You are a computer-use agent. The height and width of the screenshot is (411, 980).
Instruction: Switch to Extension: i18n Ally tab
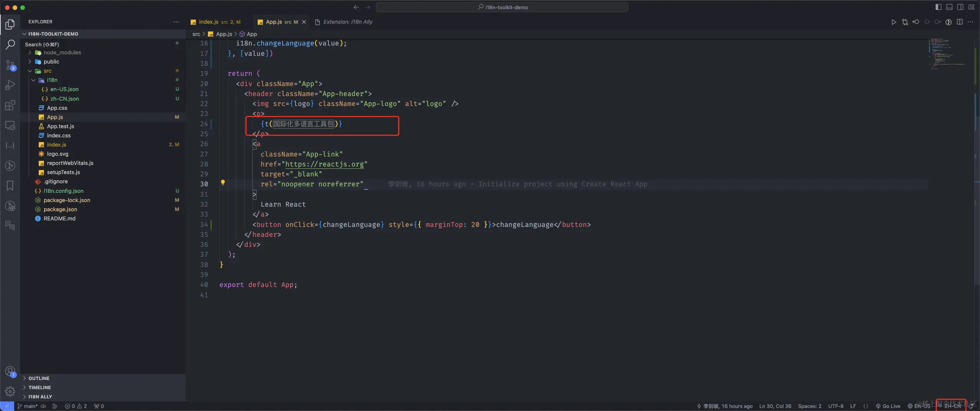(x=348, y=22)
